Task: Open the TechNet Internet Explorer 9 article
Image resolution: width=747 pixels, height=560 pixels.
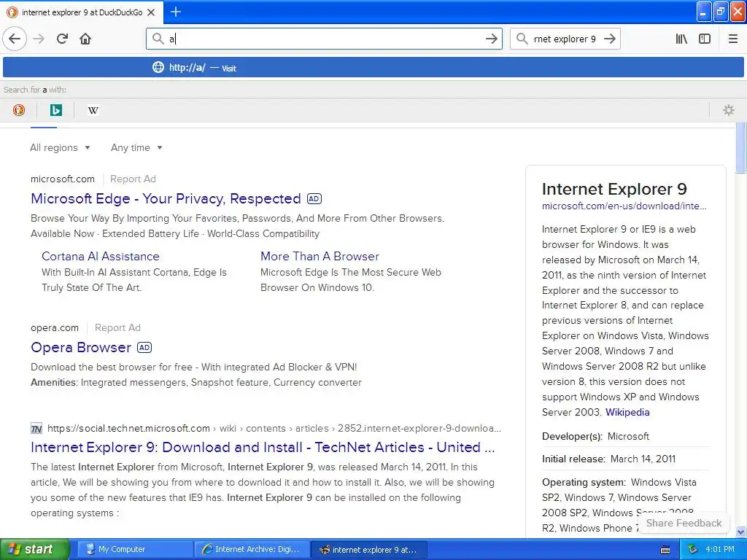Action: click(x=263, y=447)
